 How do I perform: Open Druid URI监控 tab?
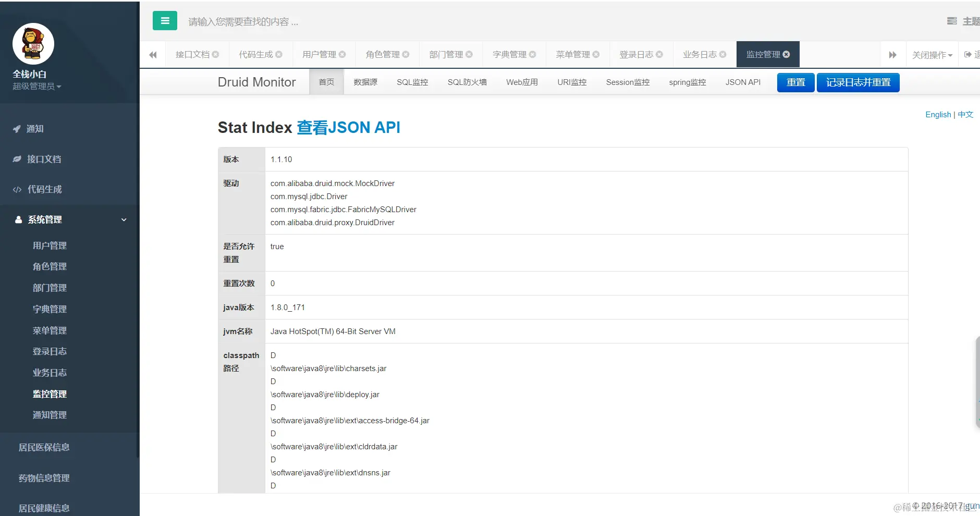pos(572,82)
